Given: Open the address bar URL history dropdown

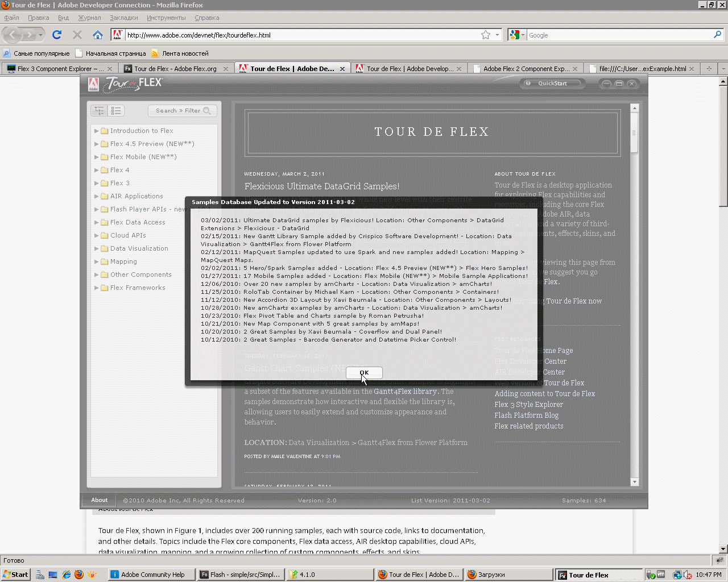Looking at the screenshot, I should pyautogui.click(x=497, y=35).
